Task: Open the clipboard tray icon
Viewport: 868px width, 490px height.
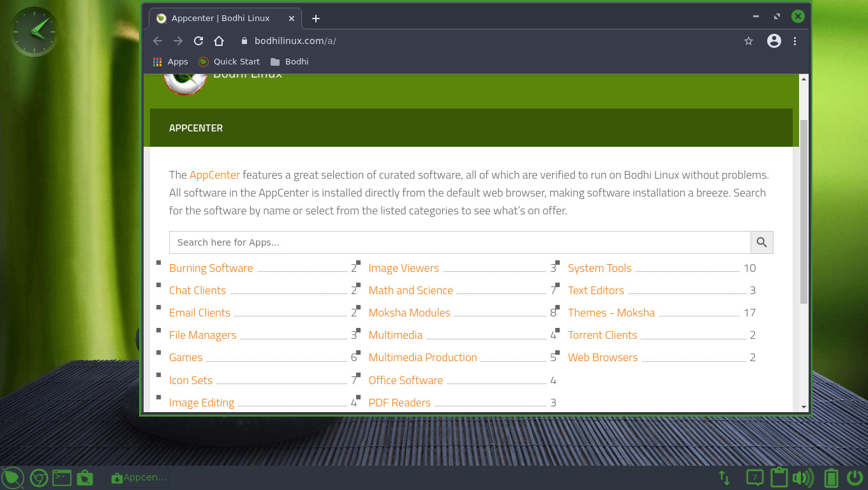Action: coord(779,477)
